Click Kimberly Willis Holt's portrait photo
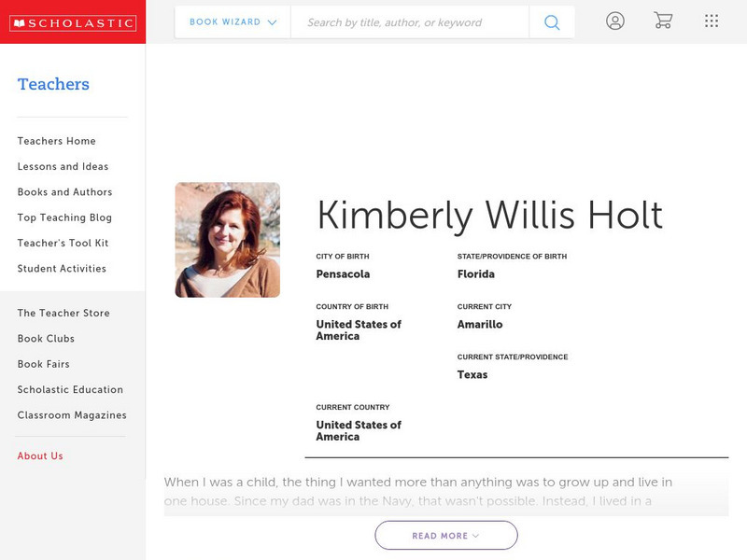747x560 pixels. (228, 240)
